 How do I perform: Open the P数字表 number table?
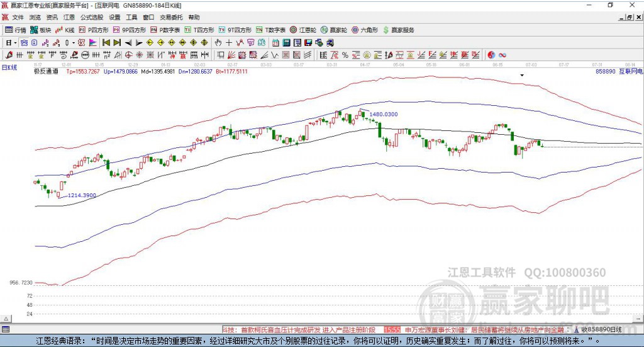[165, 30]
